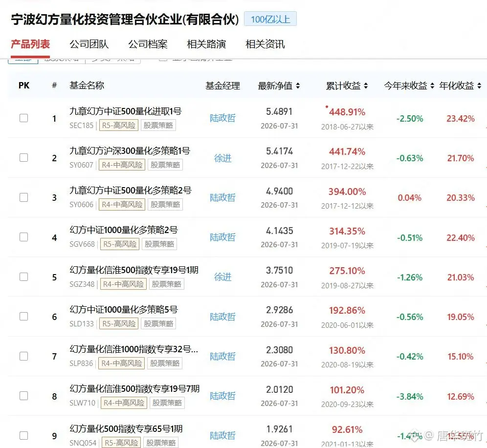Check PK box for 幻方量化信淮500指数专享19号1期
Image resolution: width=487 pixels, height=448 pixels.
pyautogui.click(x=23, y=277)
